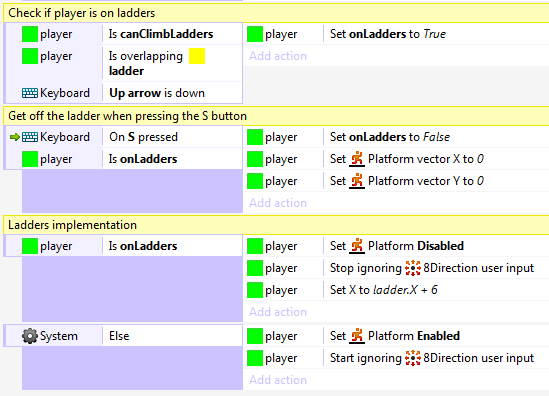Viewport: 549px width, 396px height.
Task: Click yellow ladder object swatch in overlapping condition
Action: [197, 56]
